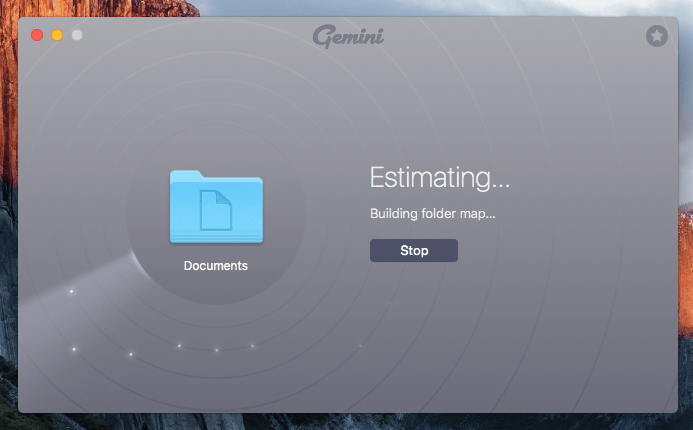Select the Documents label under the folder

tap(216, 266)
